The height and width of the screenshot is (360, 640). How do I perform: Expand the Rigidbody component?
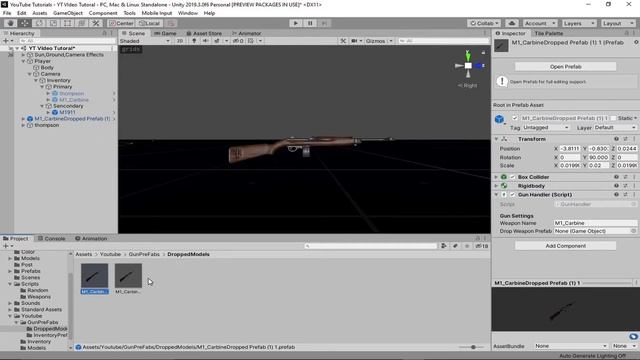pyautogui.click(x=496, y=186)
